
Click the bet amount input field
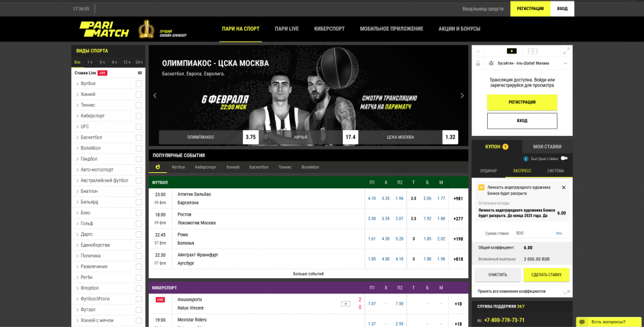click(x=533, y=233)
